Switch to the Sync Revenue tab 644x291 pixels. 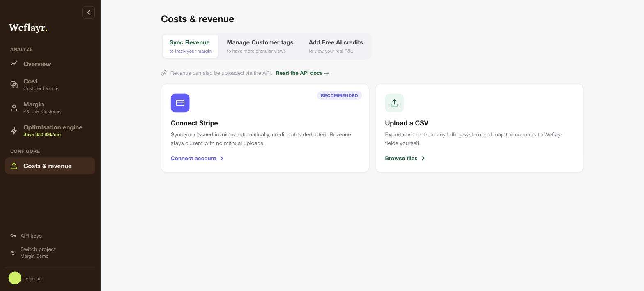click(x=191, y=46)
